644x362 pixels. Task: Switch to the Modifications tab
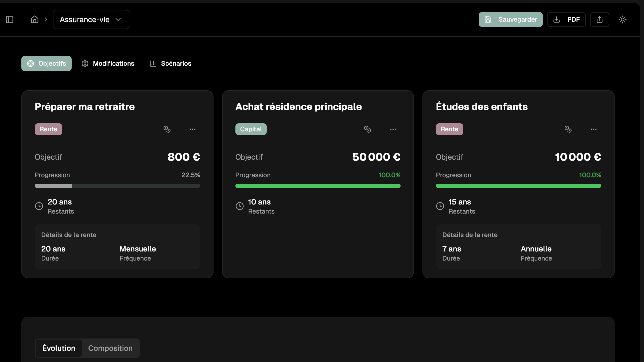click(108, 64)
